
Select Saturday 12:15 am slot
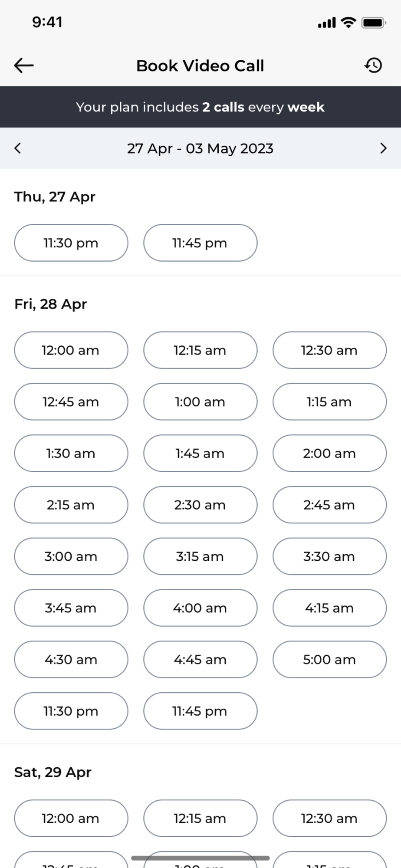pyautogui.click(x=200, y=819)
